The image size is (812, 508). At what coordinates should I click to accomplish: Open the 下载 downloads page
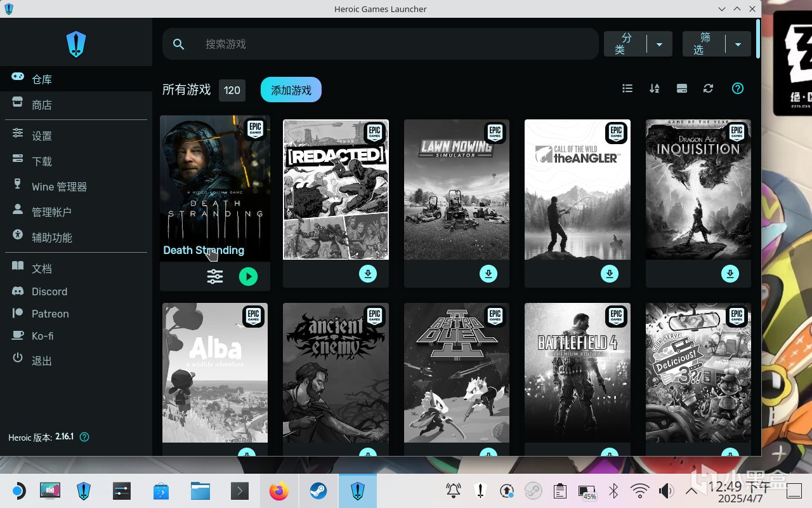(76, 161)
